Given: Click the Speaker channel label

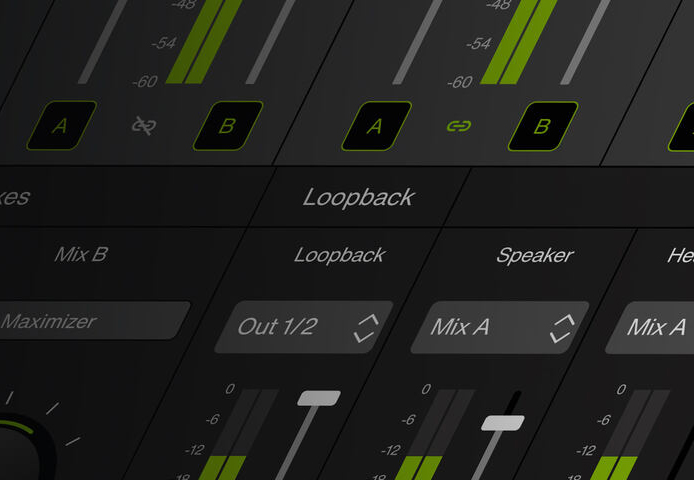Looking at the screenshot, I should (x=535, y=255).
